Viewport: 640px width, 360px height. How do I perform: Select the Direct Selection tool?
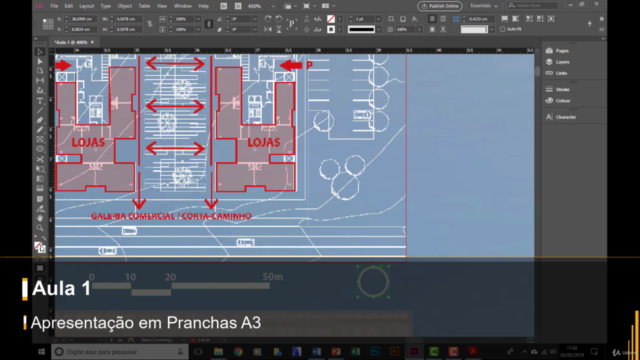(40, 62)
